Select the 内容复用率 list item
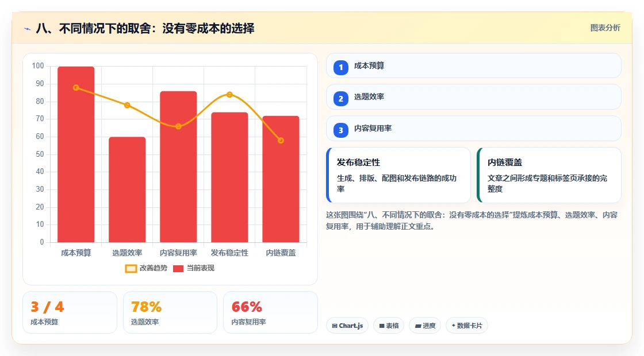 (474, 129)
